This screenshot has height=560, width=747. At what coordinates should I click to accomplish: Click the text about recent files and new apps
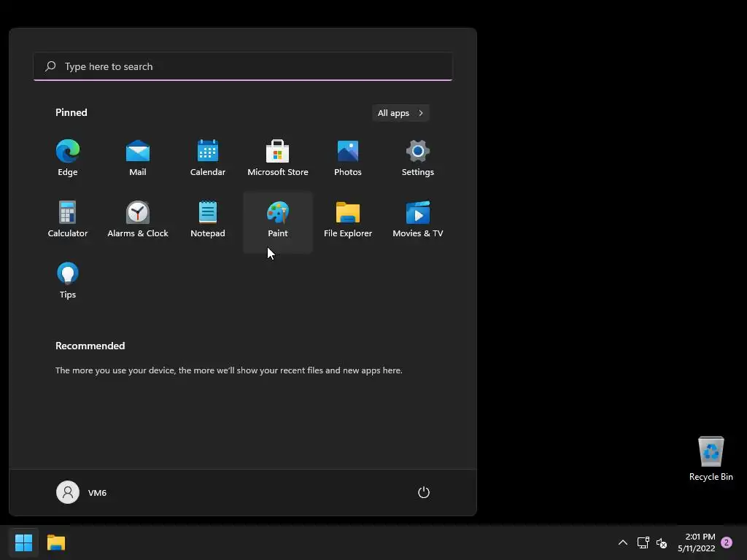tap(228, 370)
